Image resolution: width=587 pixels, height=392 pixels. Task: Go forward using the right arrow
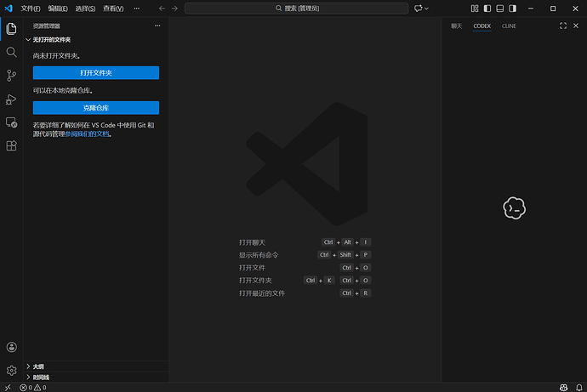[x=174, y=9]
